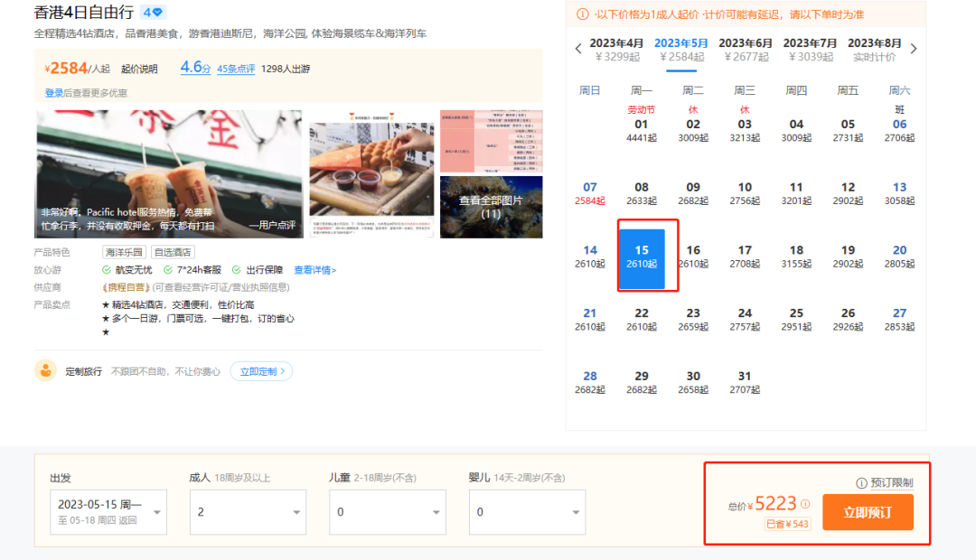976x560 pixels.
Task: Click the warning icon above the calendar
Action: click(584, 14)
